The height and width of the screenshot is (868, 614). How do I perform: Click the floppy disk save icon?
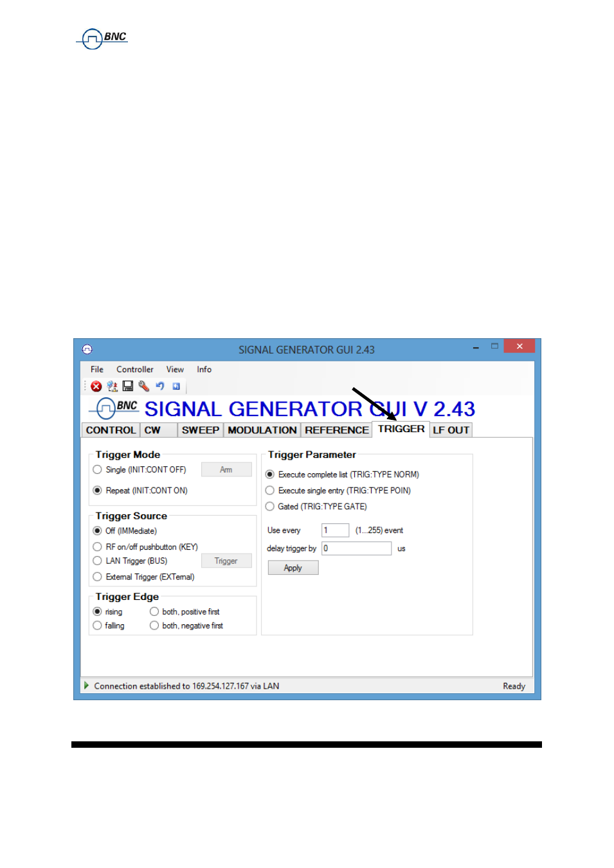128,386
